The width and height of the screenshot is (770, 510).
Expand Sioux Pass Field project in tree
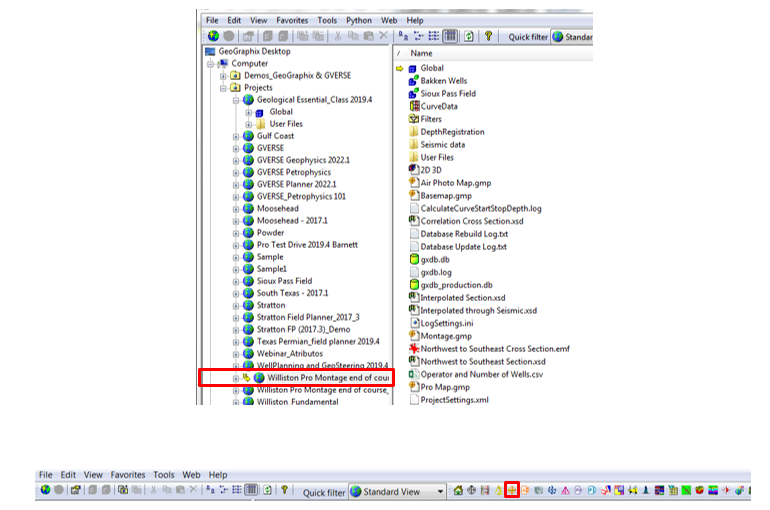236,281
